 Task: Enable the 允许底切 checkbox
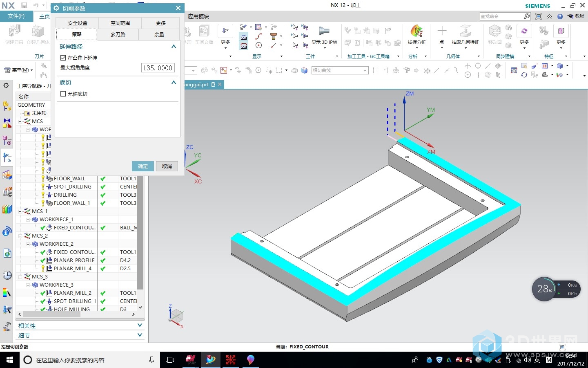[63, 94]
